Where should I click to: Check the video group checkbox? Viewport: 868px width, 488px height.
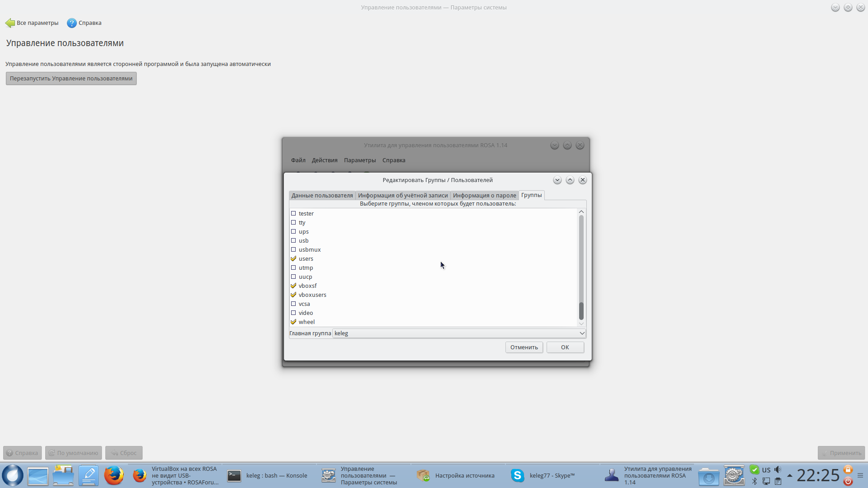pos(293,313)
